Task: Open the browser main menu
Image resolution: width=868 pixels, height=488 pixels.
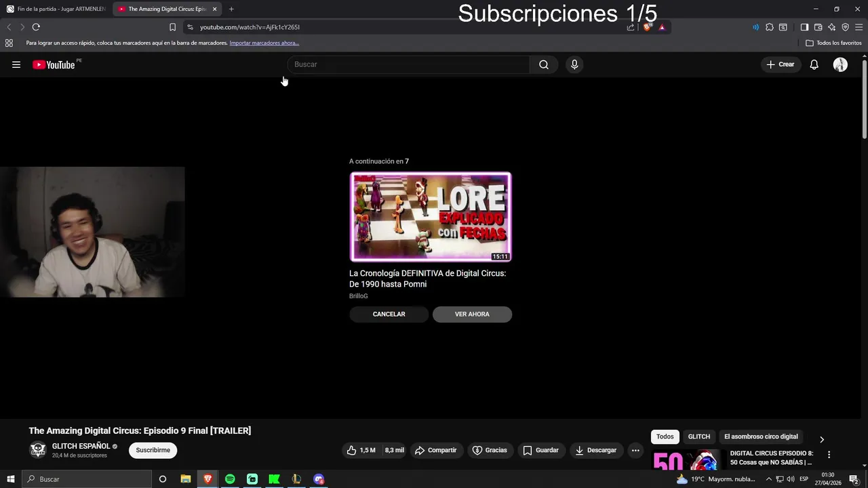Action: [x=859, y=27]
